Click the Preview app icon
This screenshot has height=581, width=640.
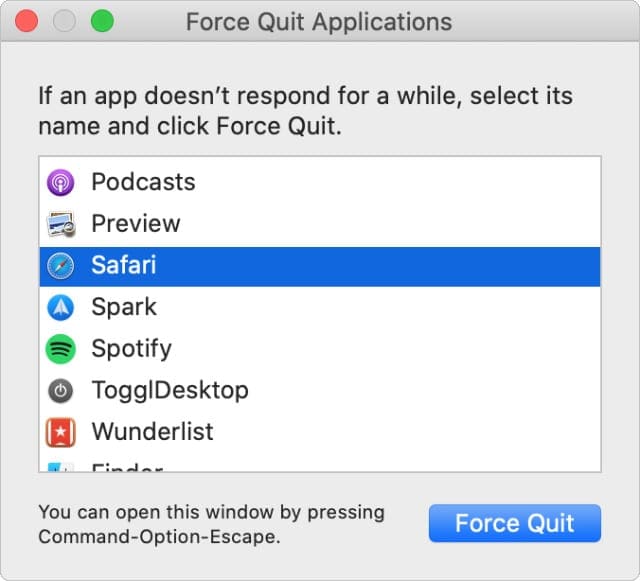tap(61, 224)
